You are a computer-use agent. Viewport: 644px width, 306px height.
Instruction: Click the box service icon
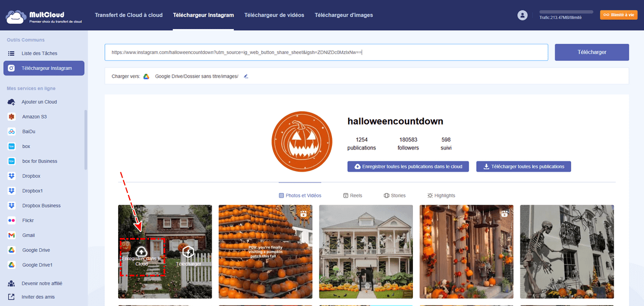(11, 146)
